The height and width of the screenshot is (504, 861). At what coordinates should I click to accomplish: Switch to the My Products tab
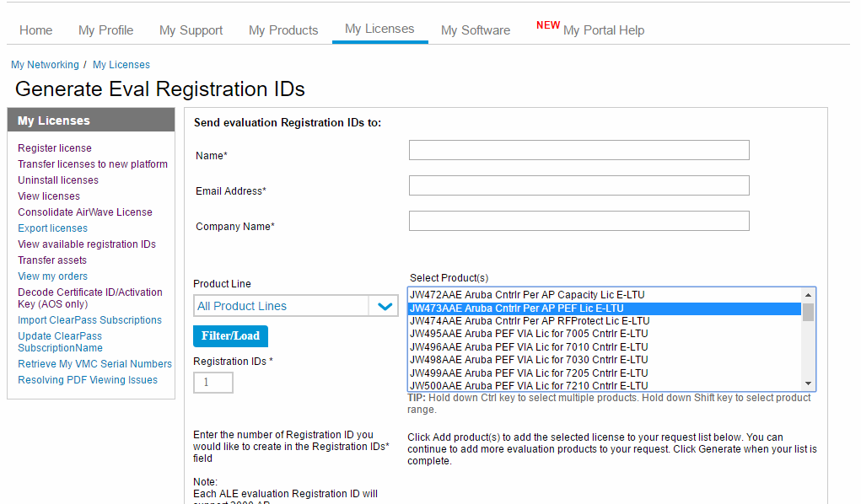click(283, 30)
